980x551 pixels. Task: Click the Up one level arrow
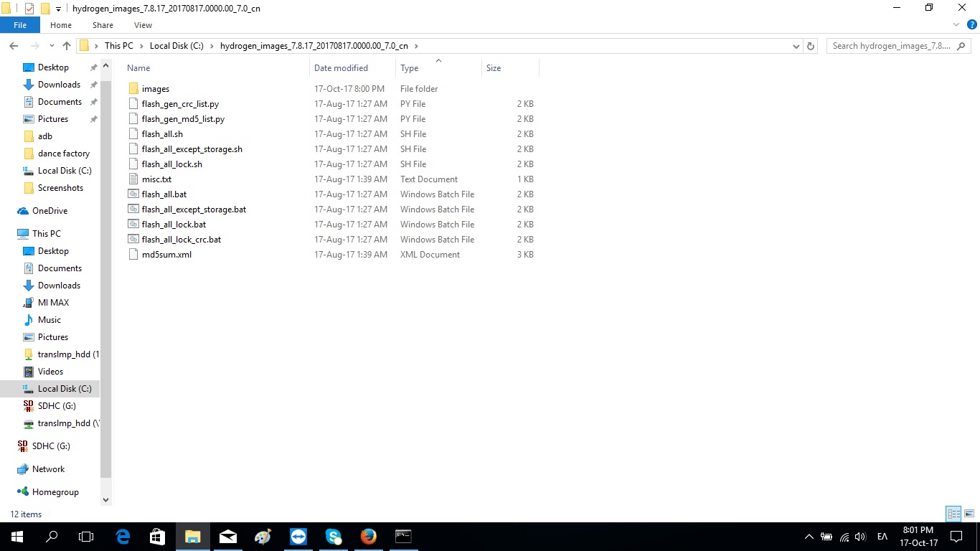point(67,46)
